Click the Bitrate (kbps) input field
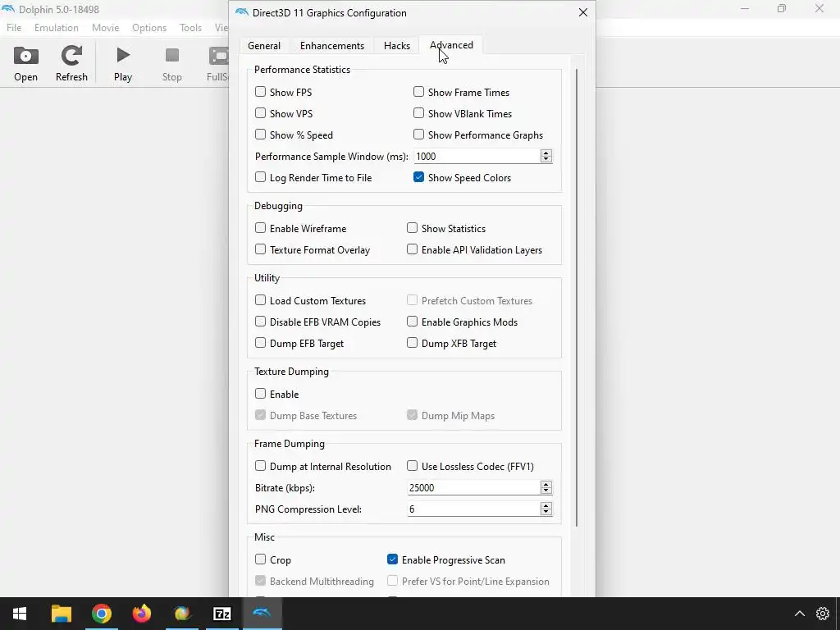 473,487
